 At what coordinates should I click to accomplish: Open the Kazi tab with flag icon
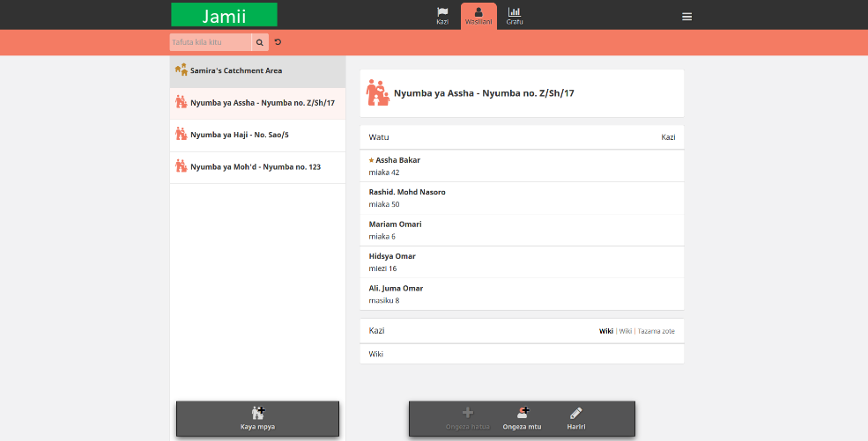point(442,16)
